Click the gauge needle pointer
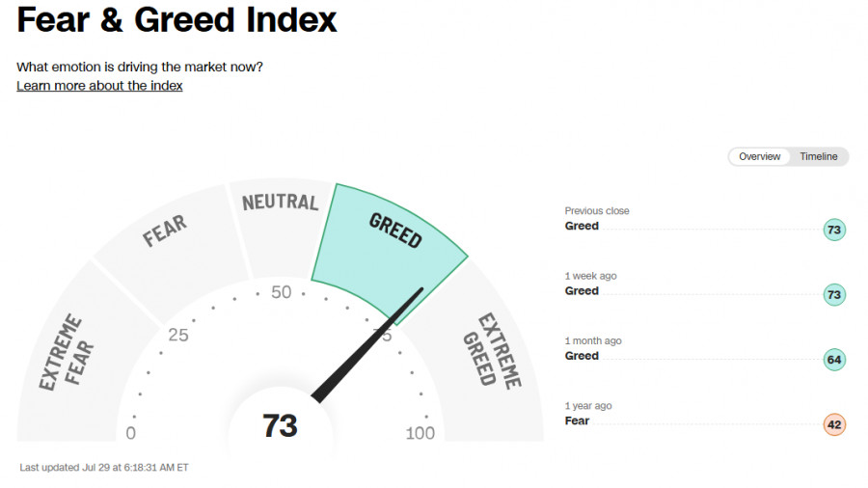The height and width of the screenshot is (488, 868). [368, 343]
